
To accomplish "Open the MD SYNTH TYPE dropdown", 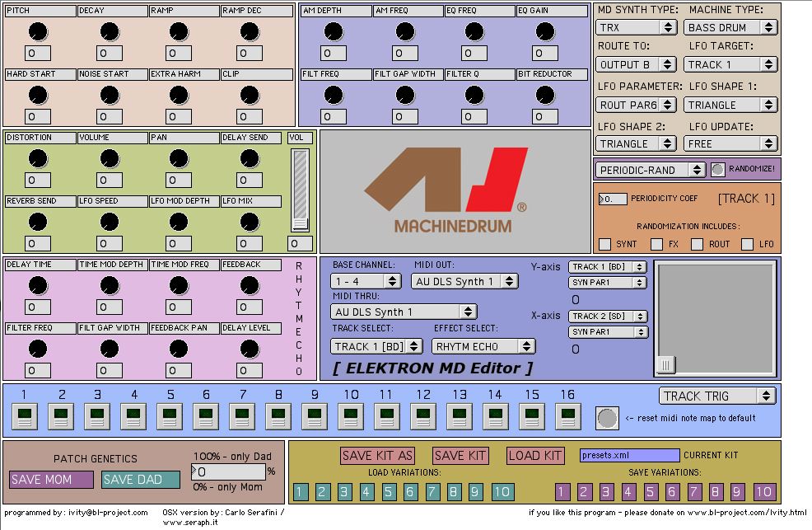I will pyautogui.click(x=637, y=27).
